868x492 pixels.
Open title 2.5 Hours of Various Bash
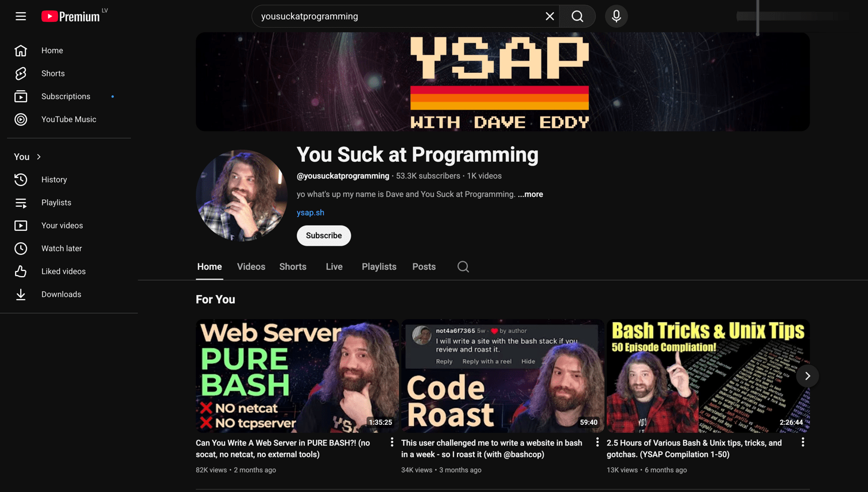click(694, 448)
